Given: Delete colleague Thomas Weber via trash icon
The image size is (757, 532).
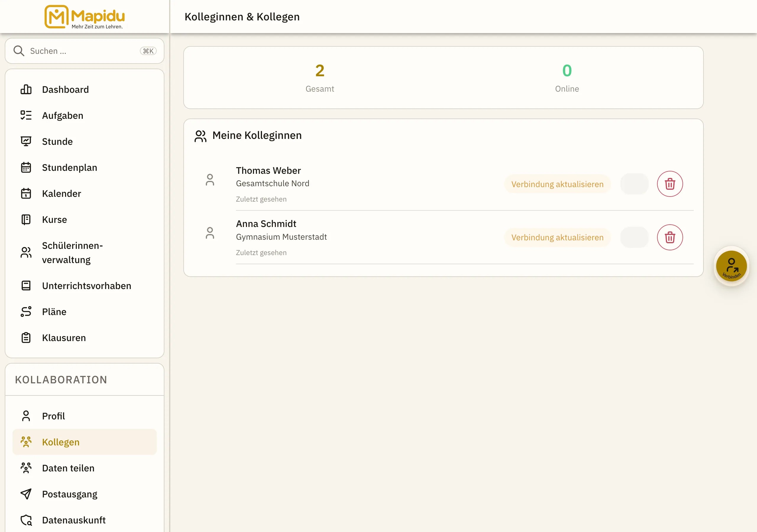Looking at the screenshot, I should [x=670, y=184].
